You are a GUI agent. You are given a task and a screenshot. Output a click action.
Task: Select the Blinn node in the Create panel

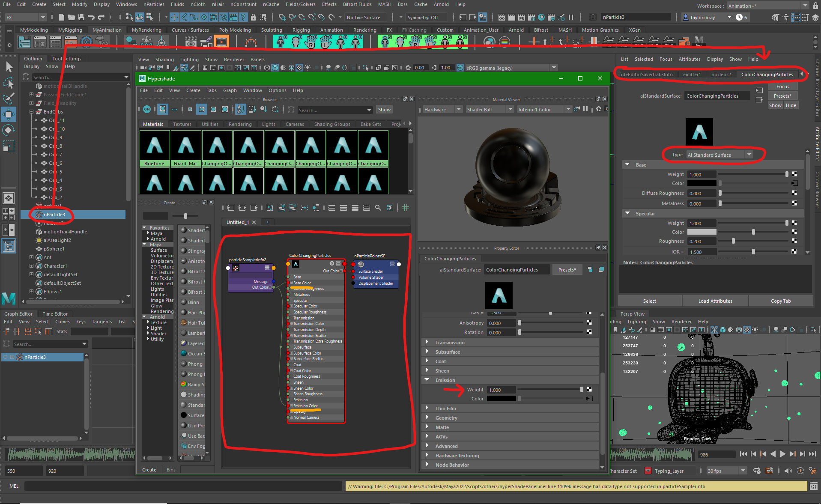coord(194,302)
